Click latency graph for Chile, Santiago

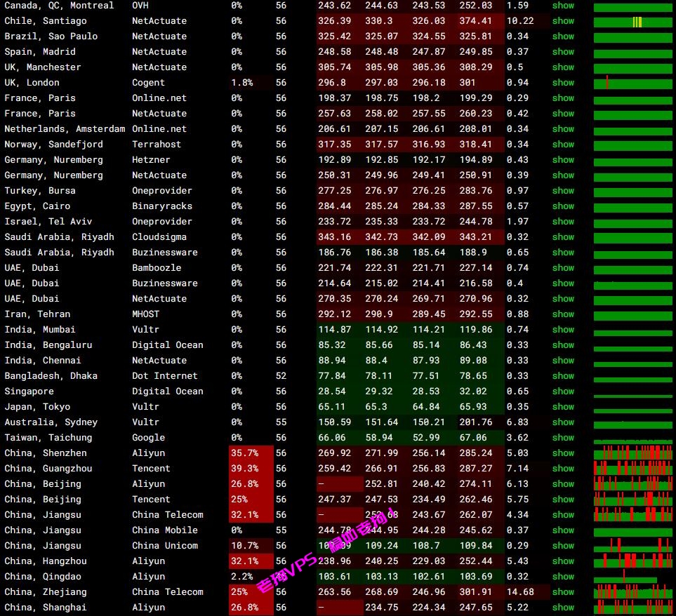[x=632, y=22]
